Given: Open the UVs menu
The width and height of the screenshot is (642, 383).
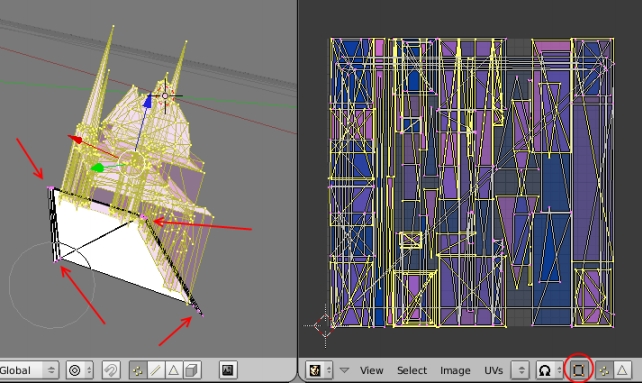Looking at the screenshot, I should pos(493,370).
